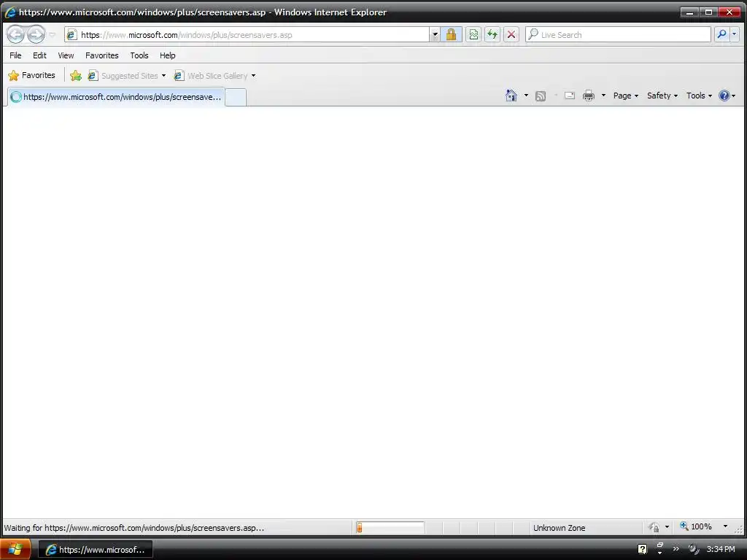Image resolution: width=747 pixels, height=560 pixels.
Task: Click the 100% zoom level button
Action: pos(696,526)
